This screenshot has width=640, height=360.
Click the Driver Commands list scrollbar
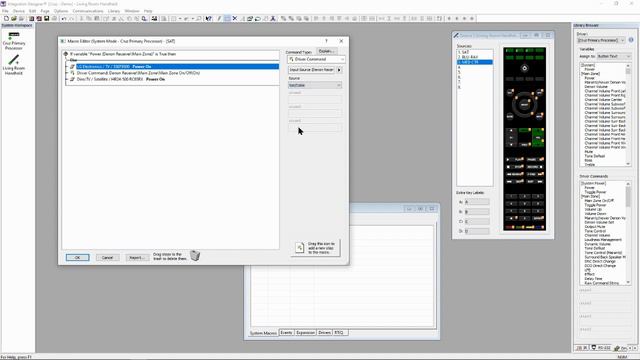pyautogui.click(x=628, y=233)
